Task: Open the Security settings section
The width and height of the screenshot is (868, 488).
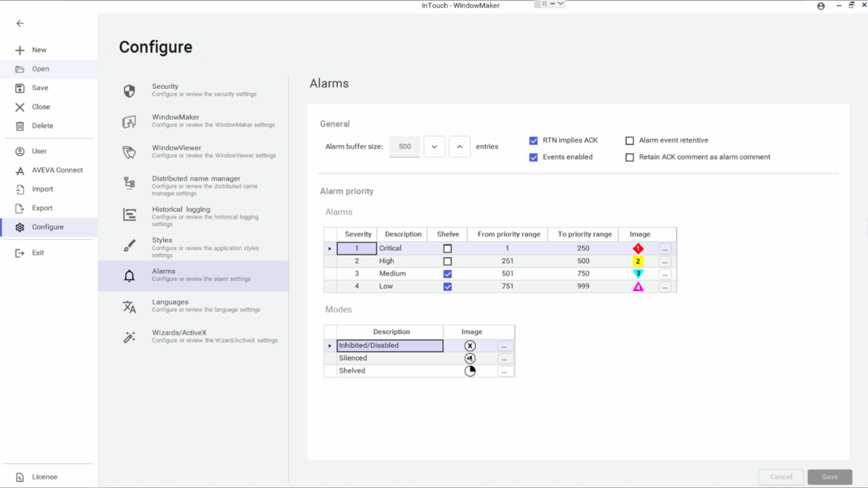Action: click(194, 91)
